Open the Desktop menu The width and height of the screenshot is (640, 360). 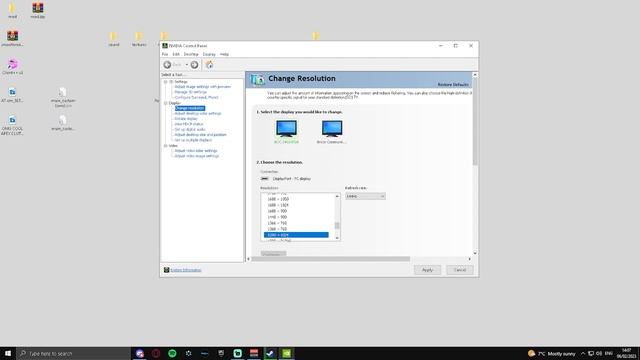[x=191, y=54]
